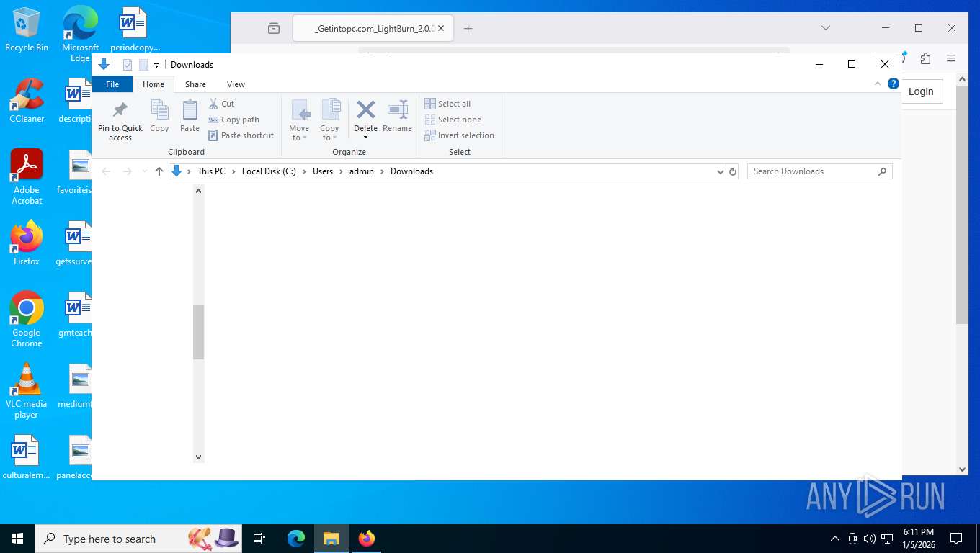This screenshot has width=980, height=553.
Task: Open the Firefox desktop shortcut
Action: coord(27,243)
